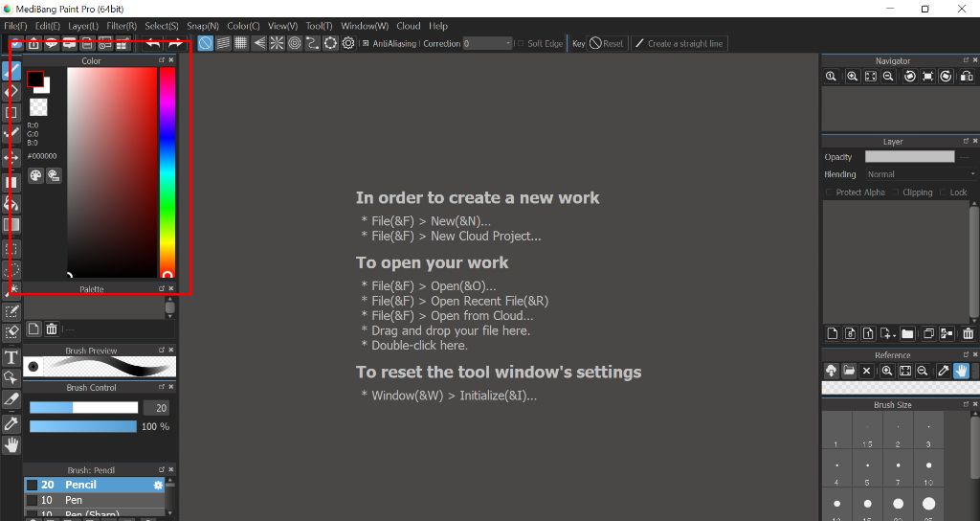The width and height of the screenshot is (980, 521).
Task: Select the Lasso tool
Action: tap(11, 270)
